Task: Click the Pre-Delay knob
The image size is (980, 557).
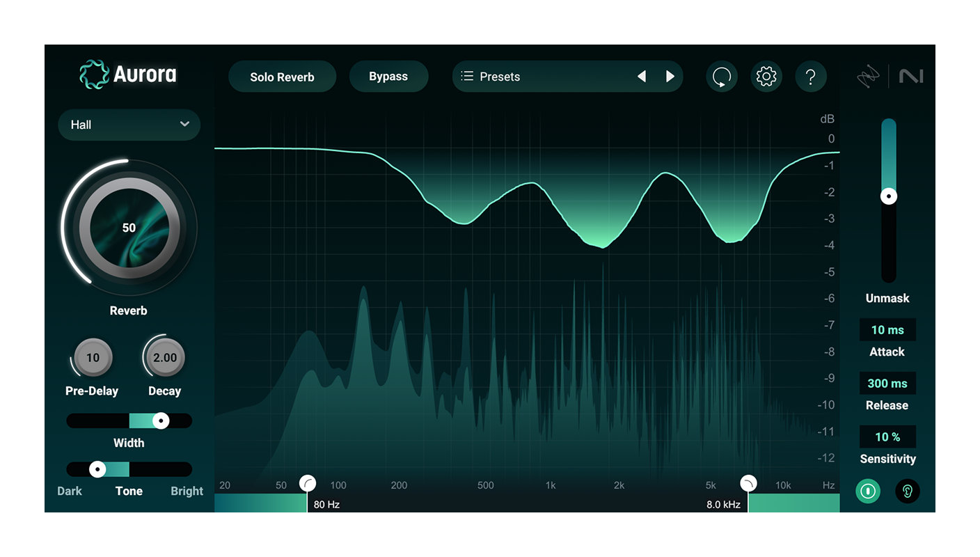Action: point(93,358)
